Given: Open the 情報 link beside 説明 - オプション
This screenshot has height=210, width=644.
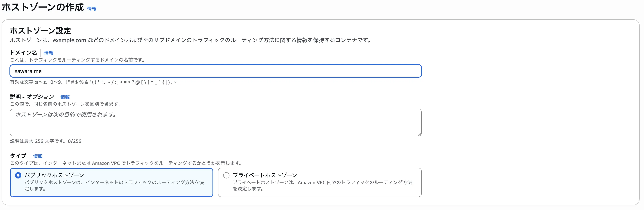Looking at the screenshot, I should tap(65, 97).
